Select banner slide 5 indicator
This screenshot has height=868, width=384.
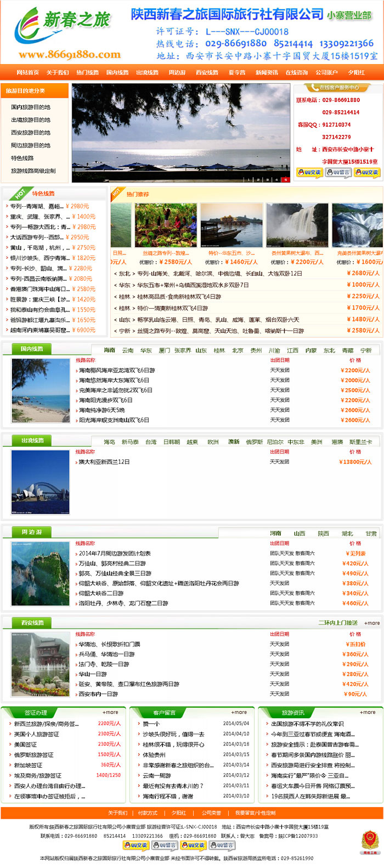coord(285,179)
